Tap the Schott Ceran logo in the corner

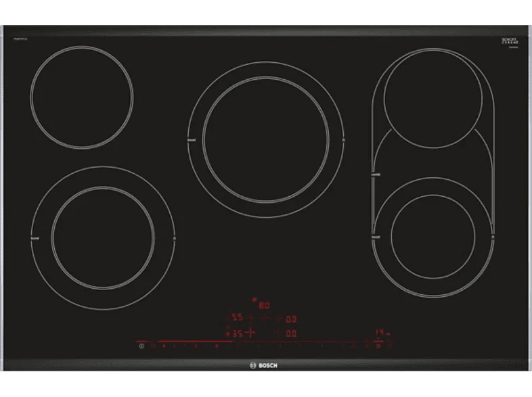pyautogui.click(x=510, y=41)
